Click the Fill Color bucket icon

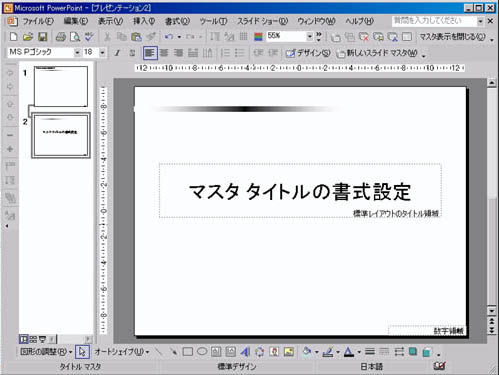tap(307, 352)
